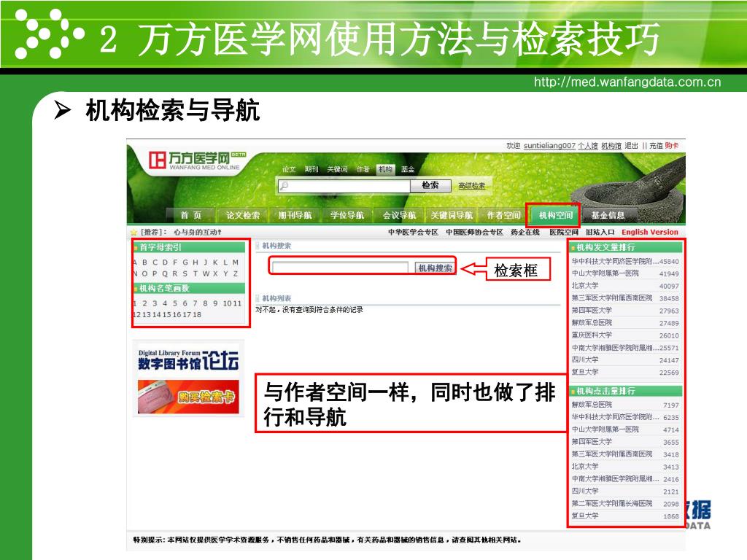Viewport: 747px width, 560px height.
Task: Open 北京大学 in 机构点击量排行
Action: (585, 467)
